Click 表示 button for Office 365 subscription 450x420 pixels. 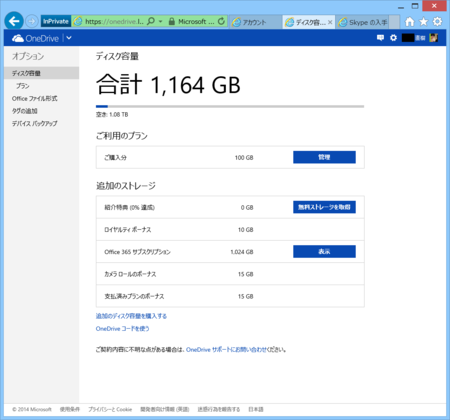pos(324,251)
